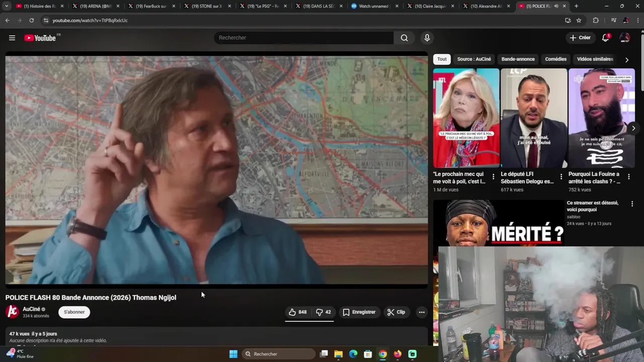Open File Explorer from taskbar
The width and height of the screenshot is (644, 362).
pos(339,354)
